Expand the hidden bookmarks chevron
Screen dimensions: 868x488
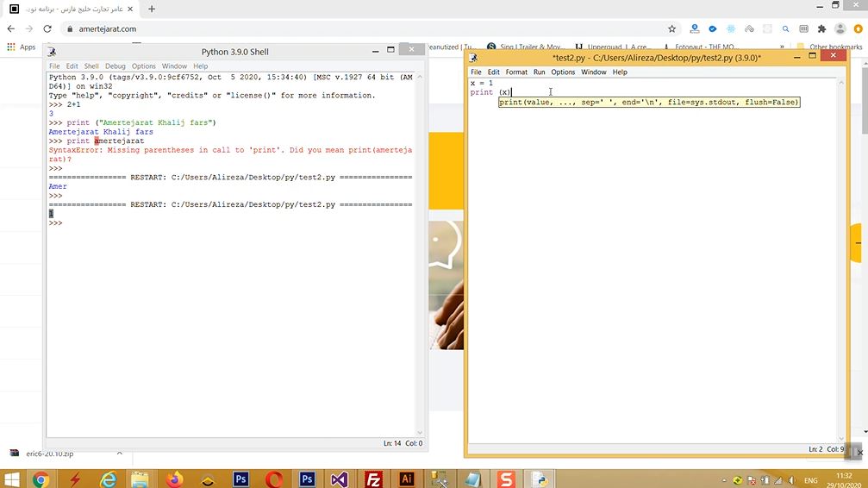coord(782,47)
